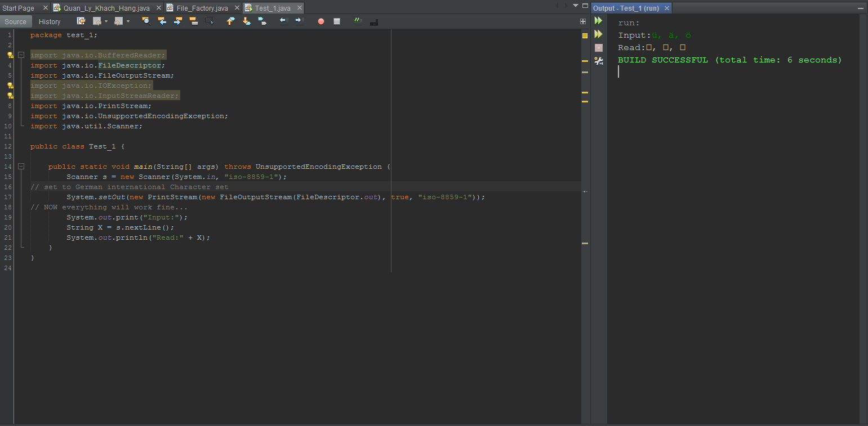Click the Comment code icon in toolbar

(x=358, y=21)
